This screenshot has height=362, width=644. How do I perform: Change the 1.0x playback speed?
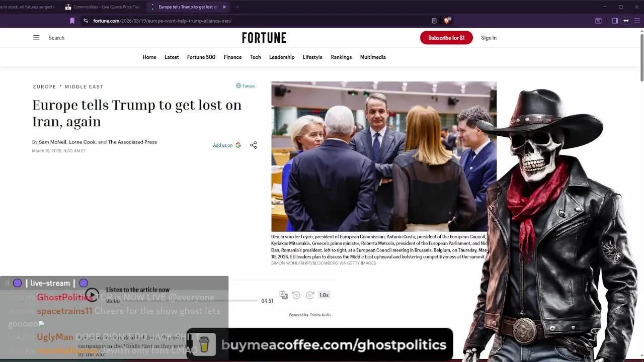click(324, 295)
